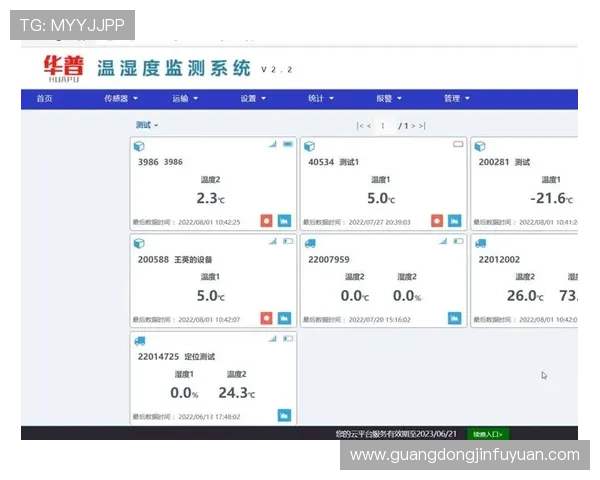Click the 续费入口 green renewal button

point(488,434)
